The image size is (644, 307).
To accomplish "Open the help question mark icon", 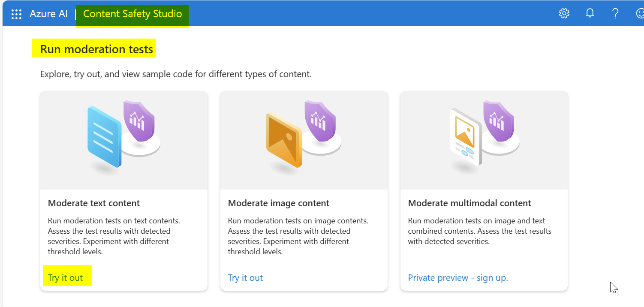I will 615,14.
